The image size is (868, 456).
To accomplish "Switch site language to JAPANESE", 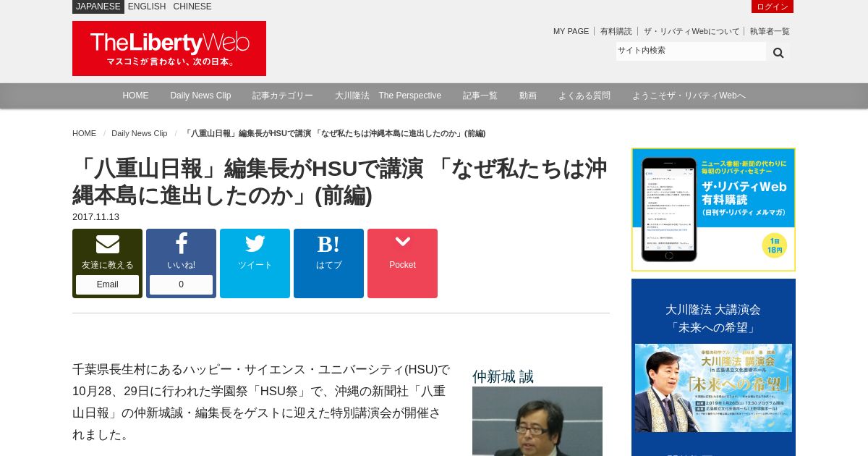I will click(98, 7).
